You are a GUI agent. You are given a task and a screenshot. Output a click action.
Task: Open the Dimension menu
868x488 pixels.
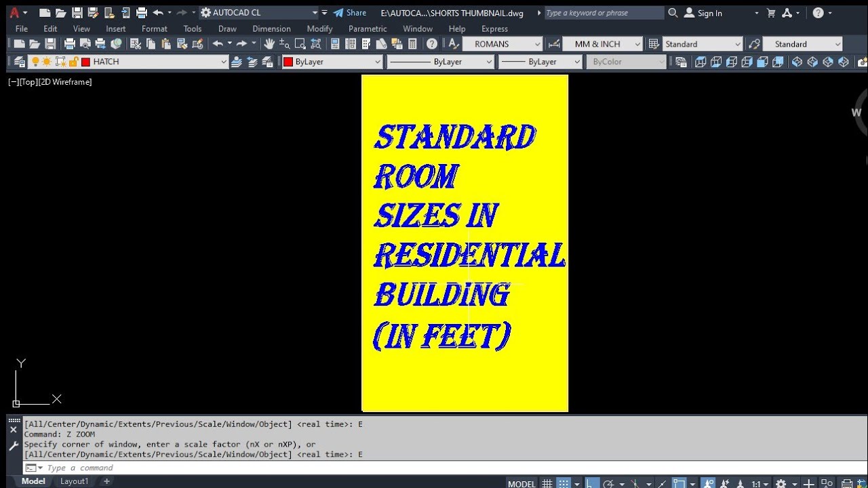(271, 28)
